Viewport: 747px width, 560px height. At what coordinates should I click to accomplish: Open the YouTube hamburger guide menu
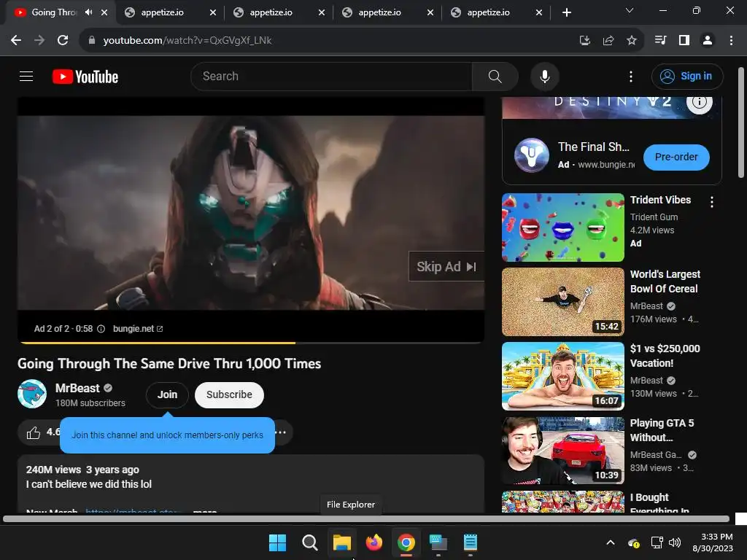[x=26, y=76]
